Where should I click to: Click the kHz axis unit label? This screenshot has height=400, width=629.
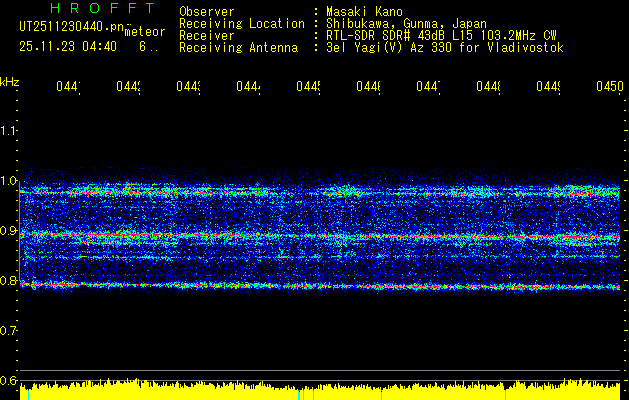point(10,82)
